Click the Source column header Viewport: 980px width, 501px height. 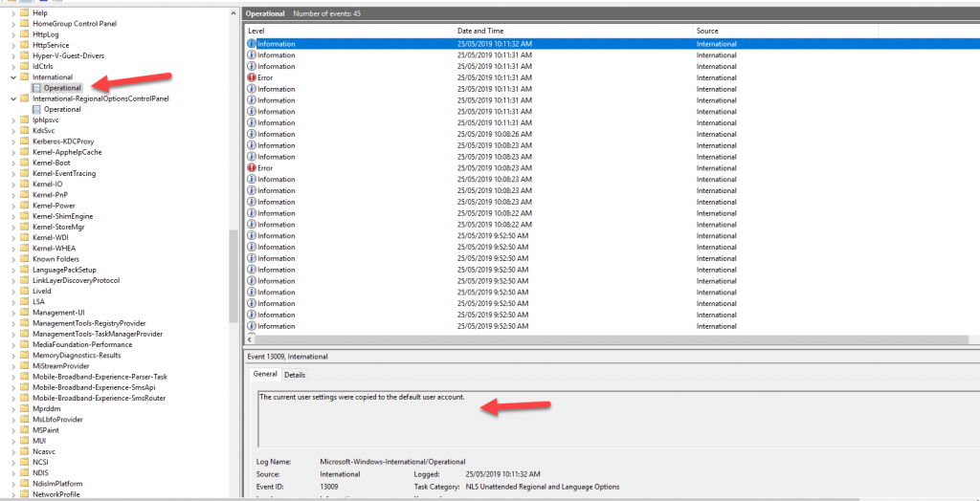coord(708,32)
